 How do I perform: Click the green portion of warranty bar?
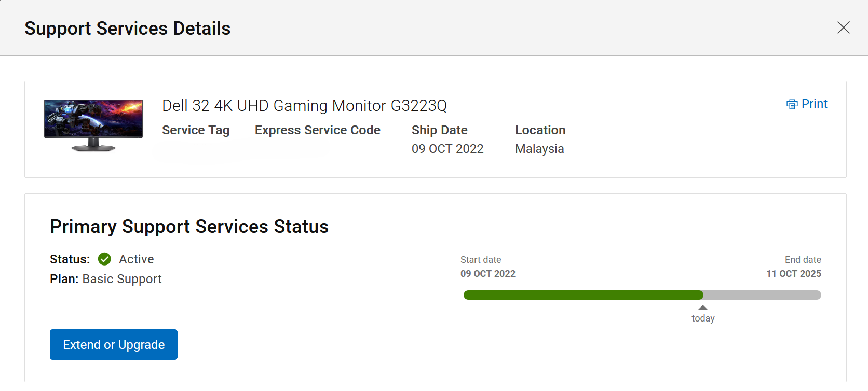coord(583,295)
